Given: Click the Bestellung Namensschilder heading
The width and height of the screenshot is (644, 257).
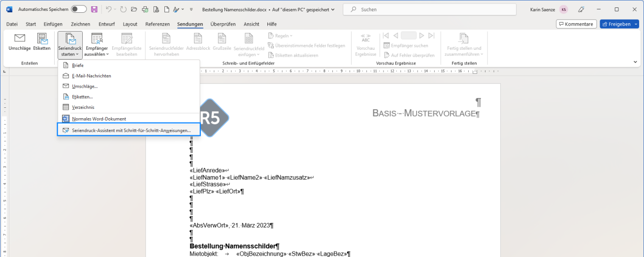Looking at the screenshot, I should pyautogui.click(x=233, y=246).
